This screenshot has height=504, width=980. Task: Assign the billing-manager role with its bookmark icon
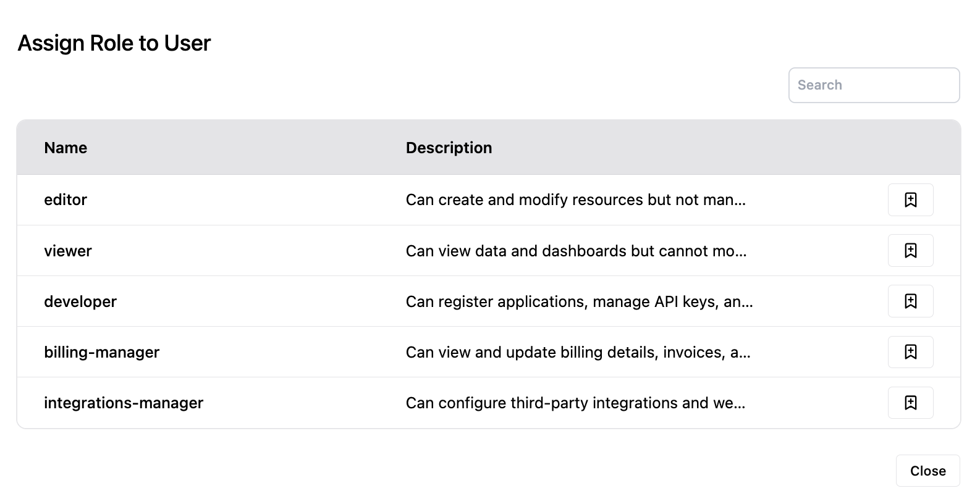point(911,351)
